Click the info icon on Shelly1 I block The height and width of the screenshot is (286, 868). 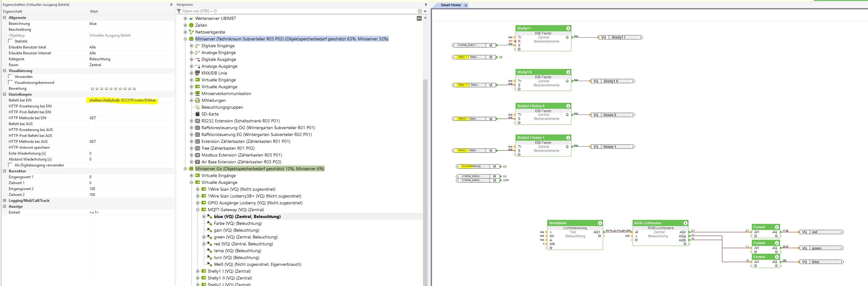point(568,28)
